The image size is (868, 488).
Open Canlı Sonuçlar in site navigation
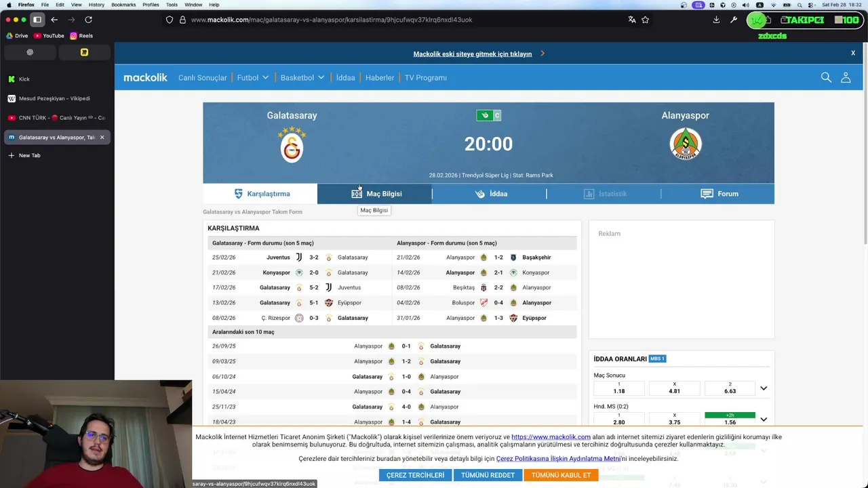pyautogui.click(x=202, y=77)
